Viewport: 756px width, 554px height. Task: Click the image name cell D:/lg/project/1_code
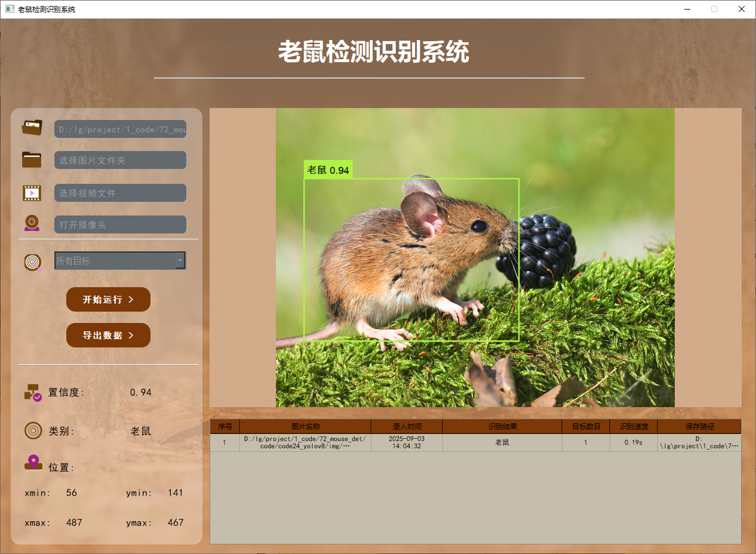click(x=305, y=442)
